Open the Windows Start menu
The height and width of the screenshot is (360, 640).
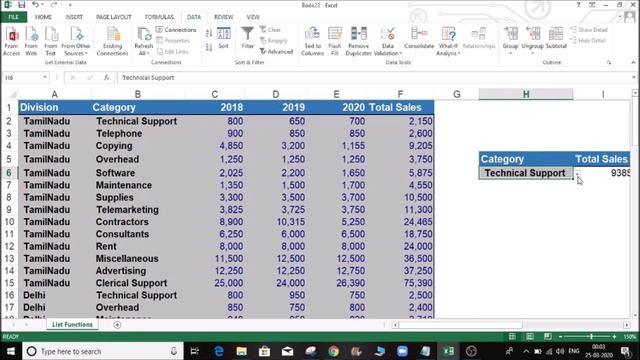coord(11,351)
